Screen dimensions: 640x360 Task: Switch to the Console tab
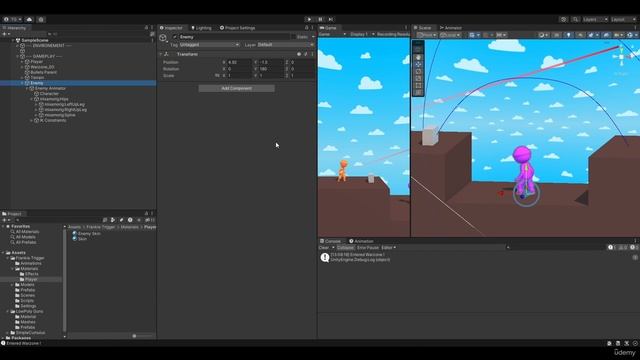pyautogui.click(x=331, y=241)
